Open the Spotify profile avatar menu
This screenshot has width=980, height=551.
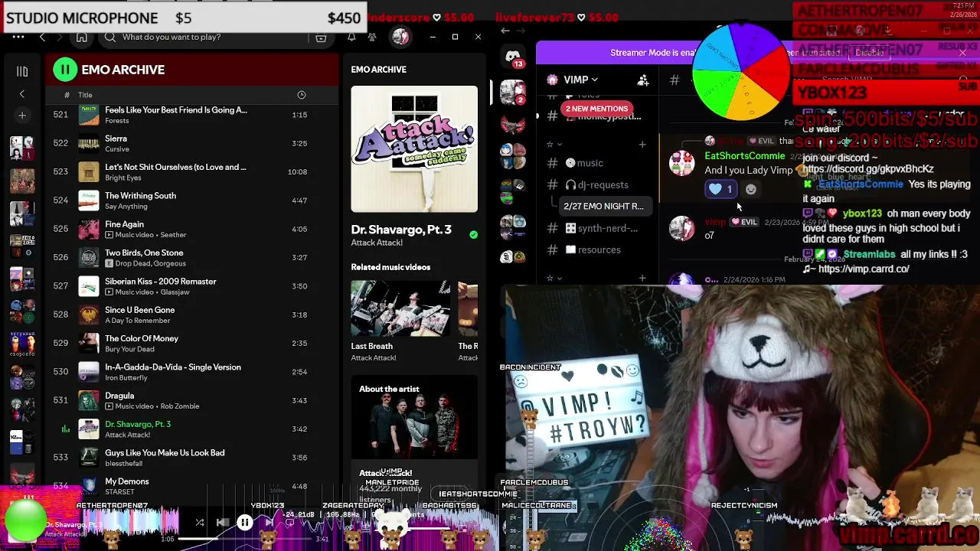tap(400, 37)
